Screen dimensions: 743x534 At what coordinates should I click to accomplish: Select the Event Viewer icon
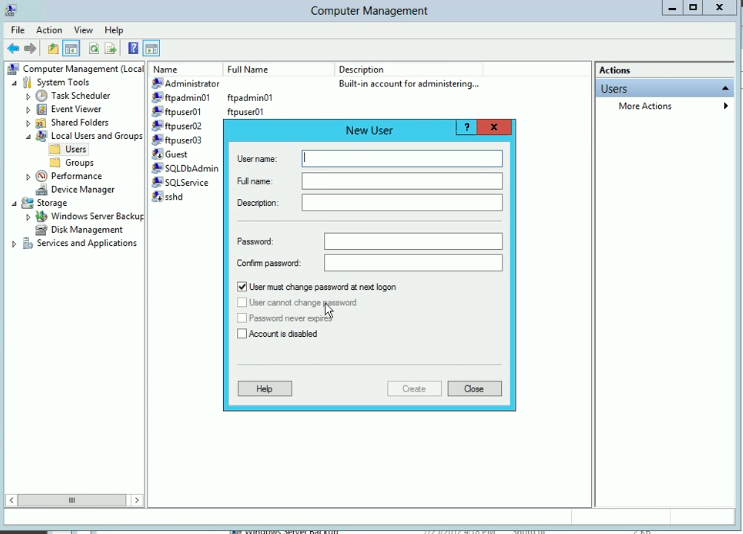pos(42,109)
